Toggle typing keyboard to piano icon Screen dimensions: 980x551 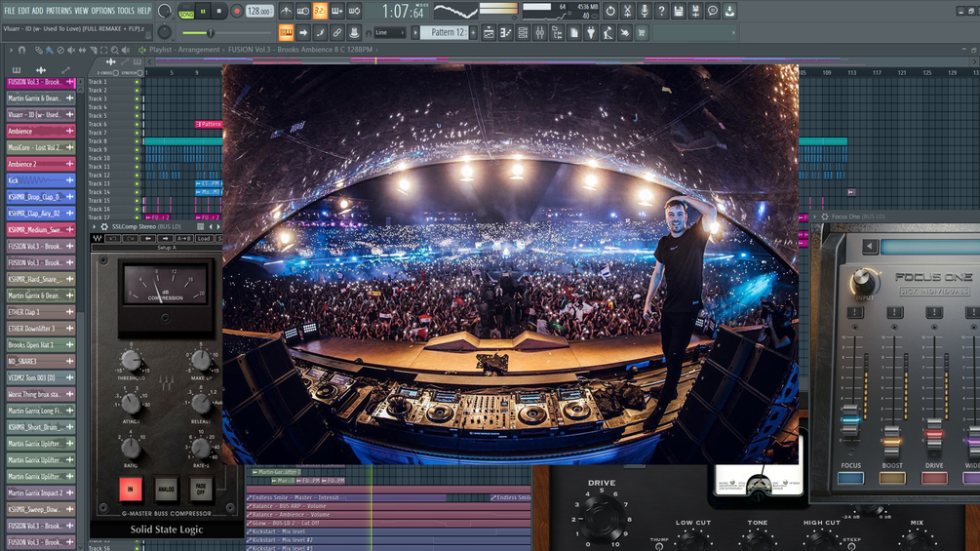(x=286, y=32)
